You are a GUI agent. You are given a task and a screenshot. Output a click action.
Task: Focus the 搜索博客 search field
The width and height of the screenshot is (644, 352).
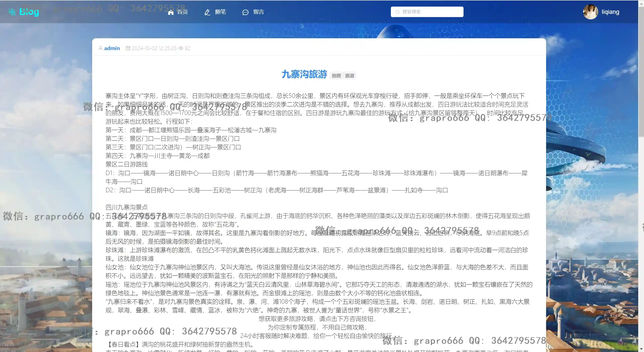coord(430,12)
